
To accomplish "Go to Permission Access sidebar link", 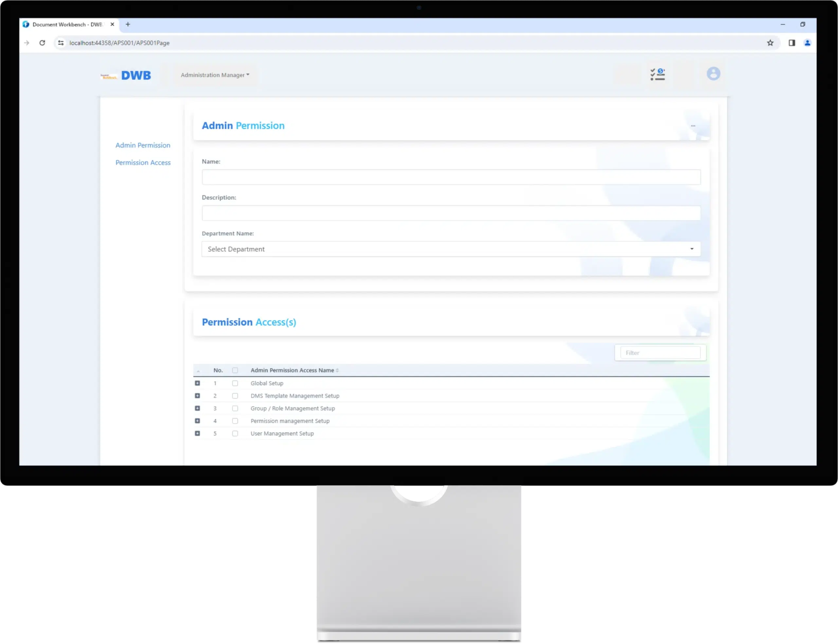I will (143, 163).
